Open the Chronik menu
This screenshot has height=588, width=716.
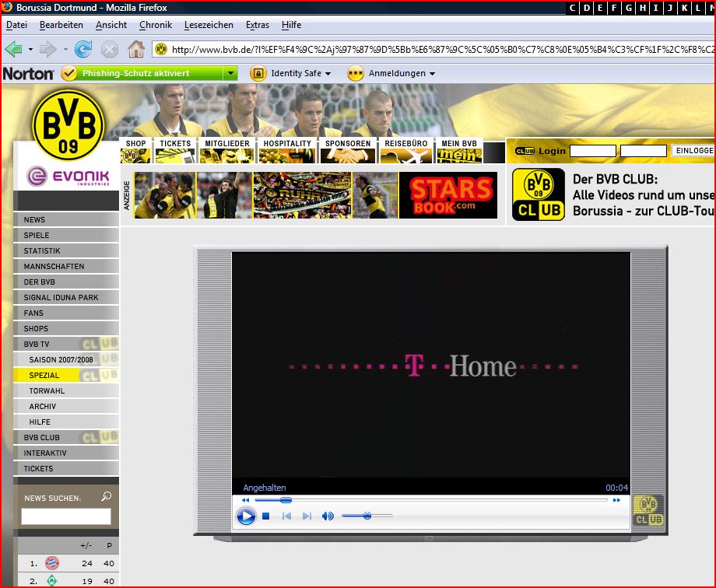[156, 25]
